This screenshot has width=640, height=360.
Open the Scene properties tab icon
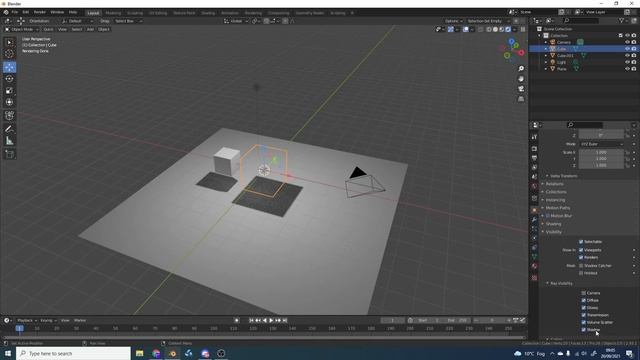pyautogui.click(x=534, y=177)
